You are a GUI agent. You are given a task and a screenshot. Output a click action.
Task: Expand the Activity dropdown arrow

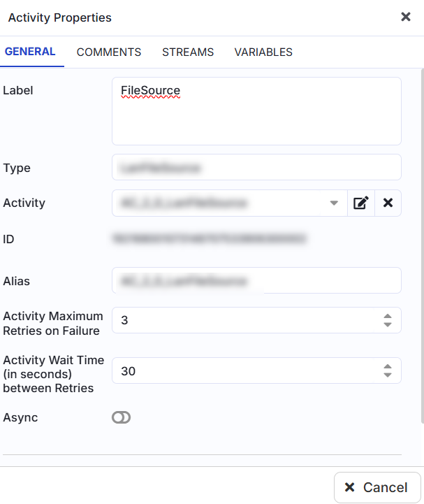click(334, 203)
